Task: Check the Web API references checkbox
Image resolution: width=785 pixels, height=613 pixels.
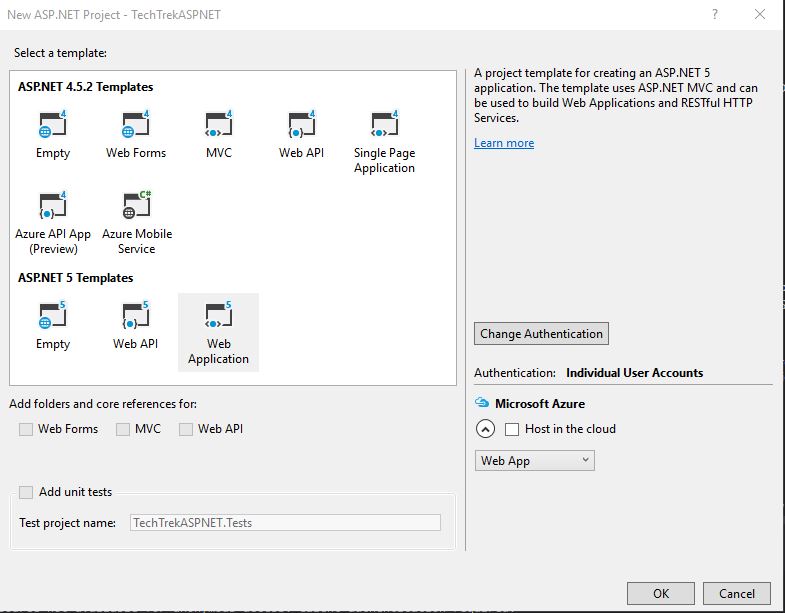Action: click(186, 429)
